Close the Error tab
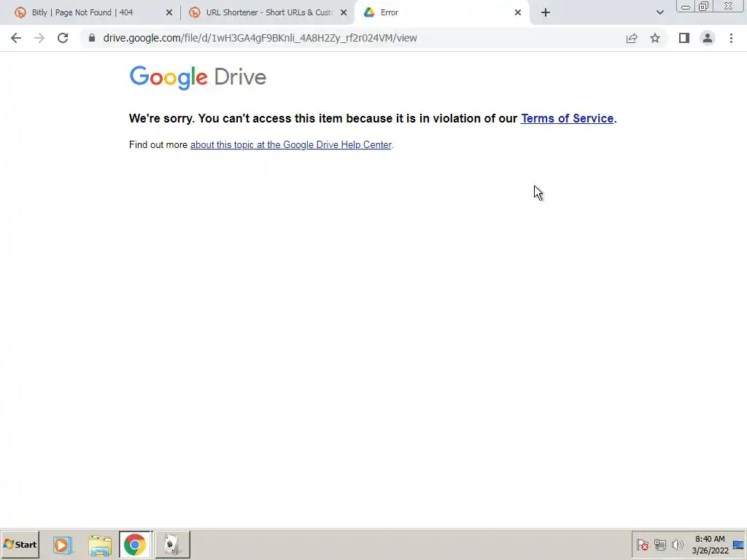This screenshot has height=560, width=747. pos(518,12)
